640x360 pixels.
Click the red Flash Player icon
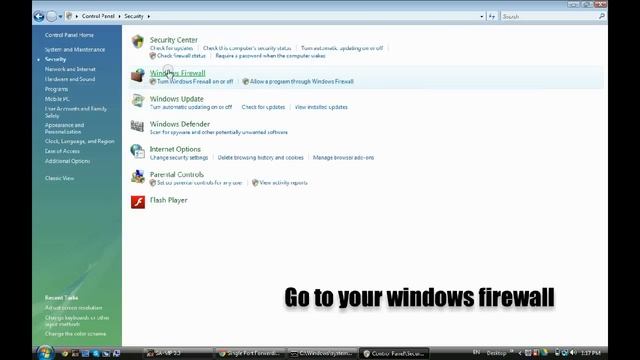click(x=138, y=202)
